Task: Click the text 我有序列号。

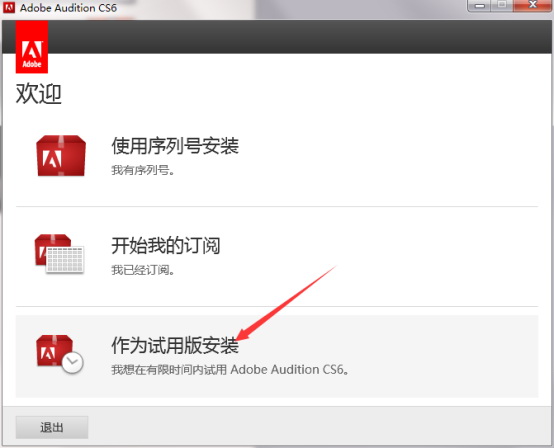Action: click(x=143, y=170)
